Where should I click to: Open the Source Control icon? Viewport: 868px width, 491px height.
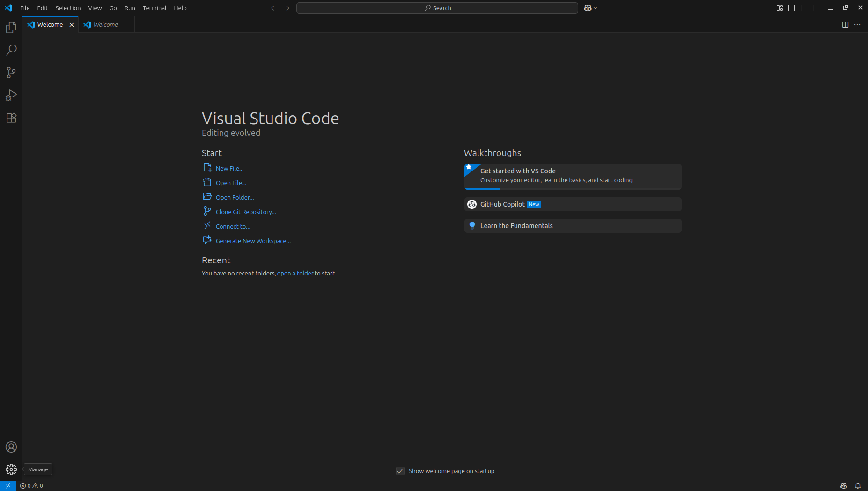tap(11, 72)
